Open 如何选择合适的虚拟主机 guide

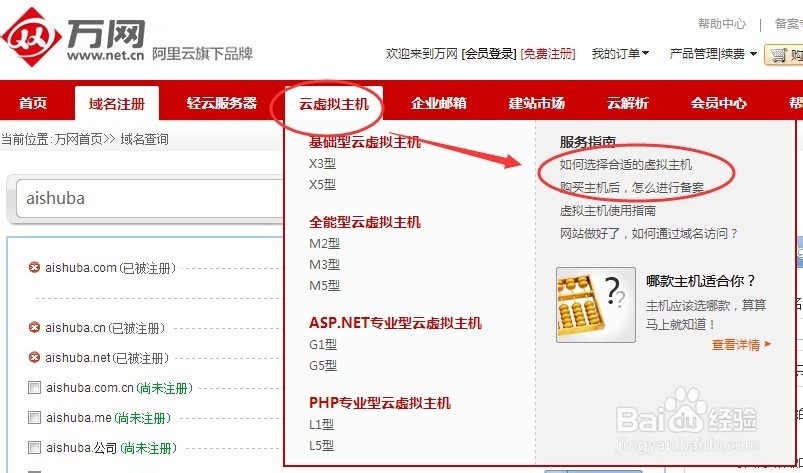pyautogui.click(x=626, y=165)
